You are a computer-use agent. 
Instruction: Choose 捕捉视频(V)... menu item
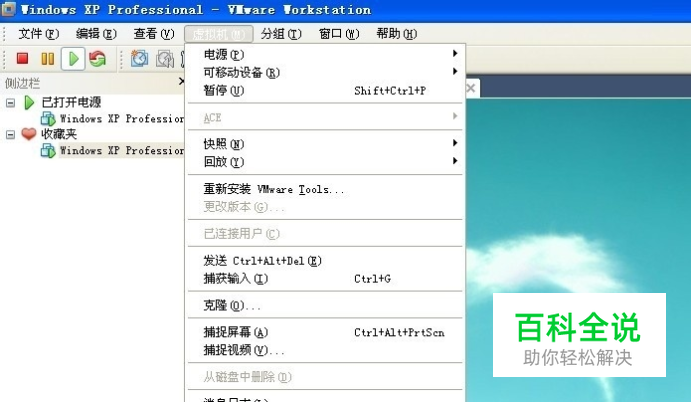(325, 350)
